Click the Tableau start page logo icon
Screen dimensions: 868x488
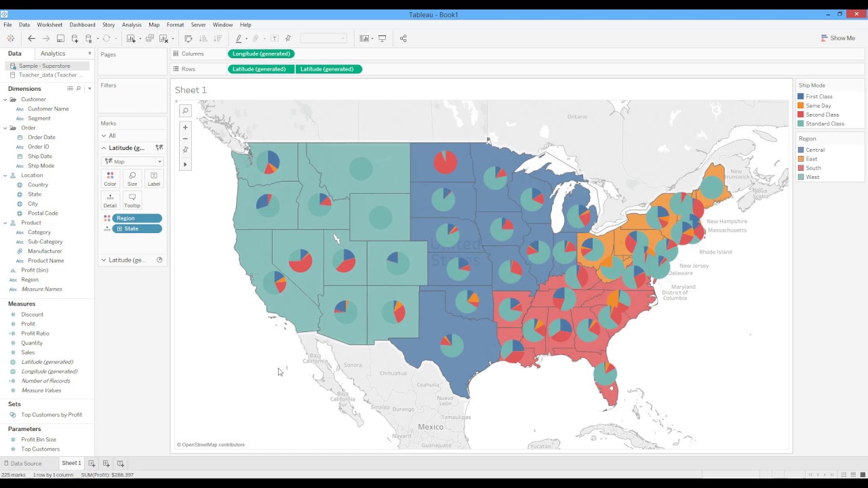coord(10,39)
